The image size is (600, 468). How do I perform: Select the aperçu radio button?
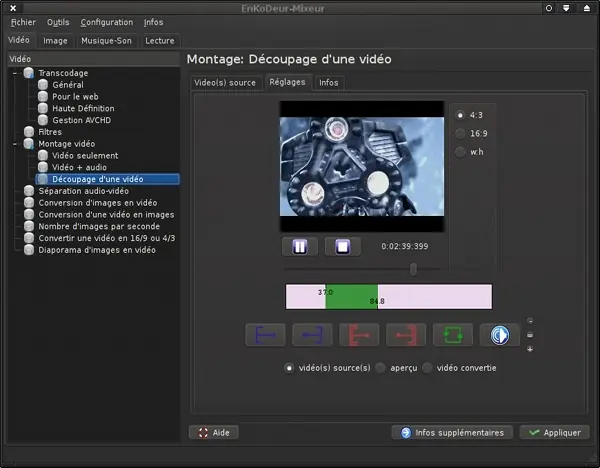381,368
